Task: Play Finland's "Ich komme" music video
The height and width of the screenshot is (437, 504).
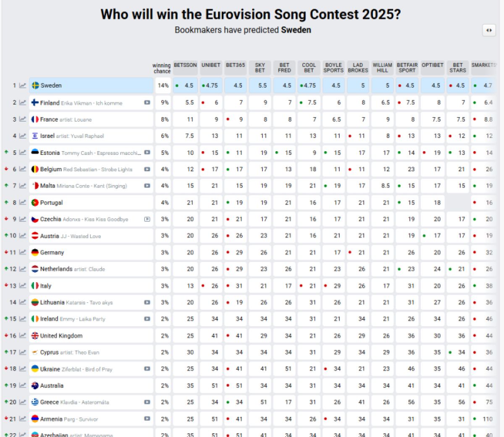Action: [x=147, y=102]
